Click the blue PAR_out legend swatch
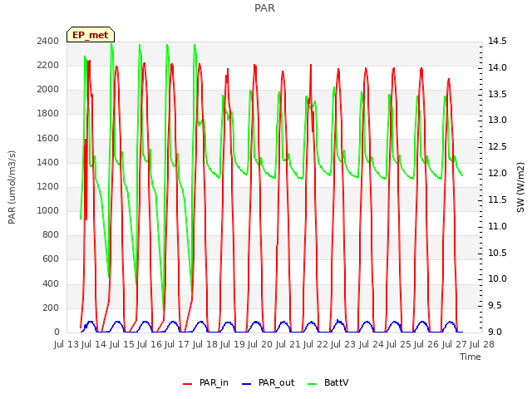This screenshot has width=532, height=399. click(x=247, y=384)
